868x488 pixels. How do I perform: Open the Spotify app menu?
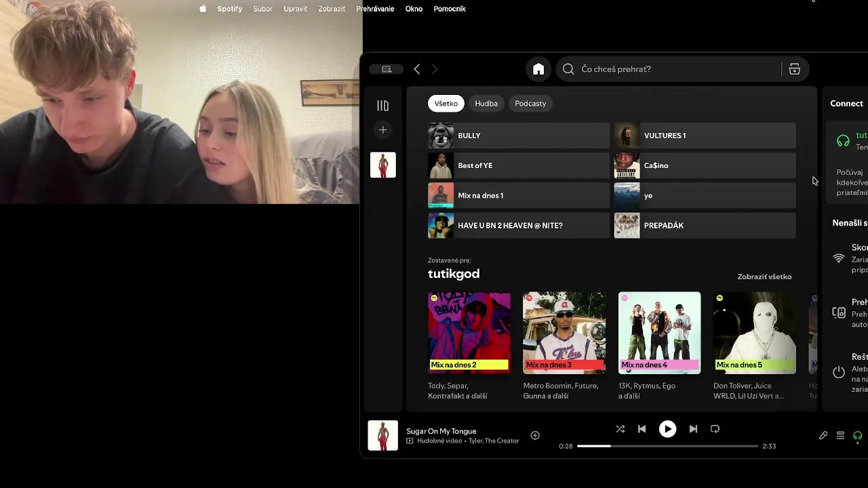click(230, 9)
